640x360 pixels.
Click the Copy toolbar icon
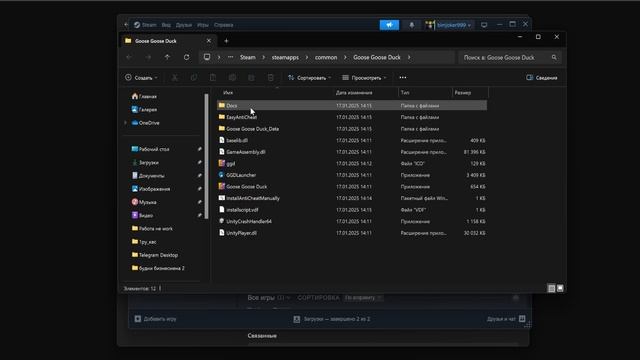click(x=194, y=78)
